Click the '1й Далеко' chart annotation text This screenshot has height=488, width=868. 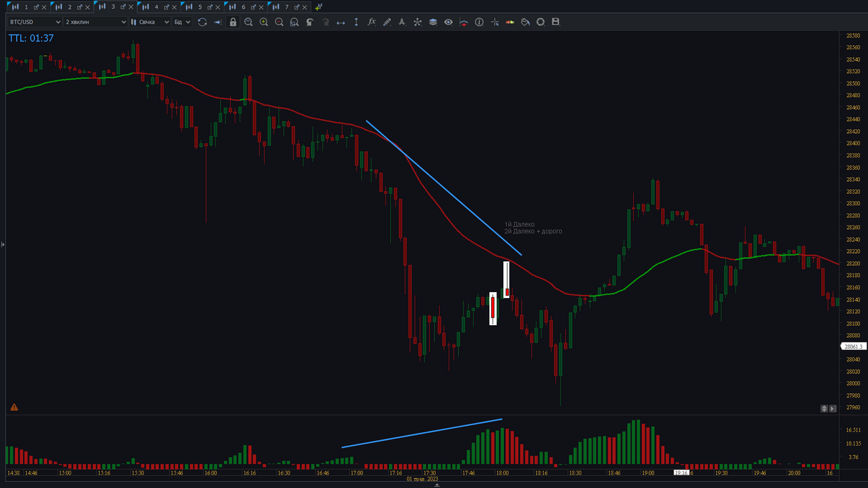519,225
